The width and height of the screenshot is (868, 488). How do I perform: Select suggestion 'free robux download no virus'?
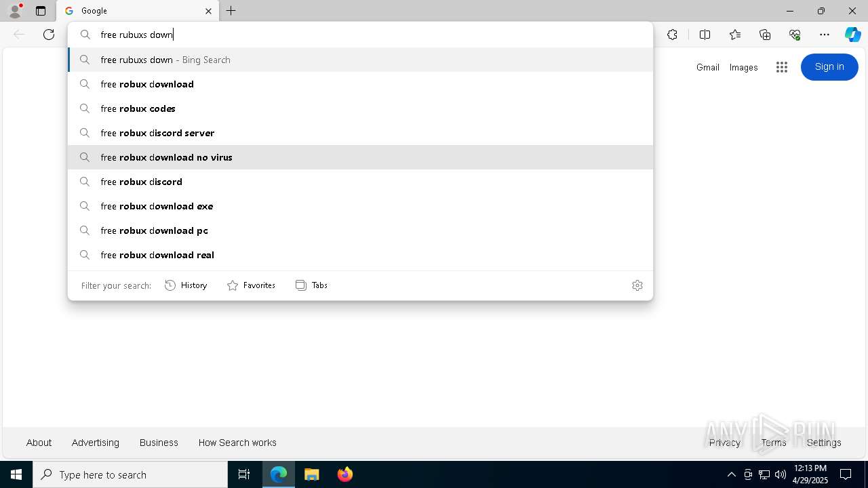pos(360,157)
